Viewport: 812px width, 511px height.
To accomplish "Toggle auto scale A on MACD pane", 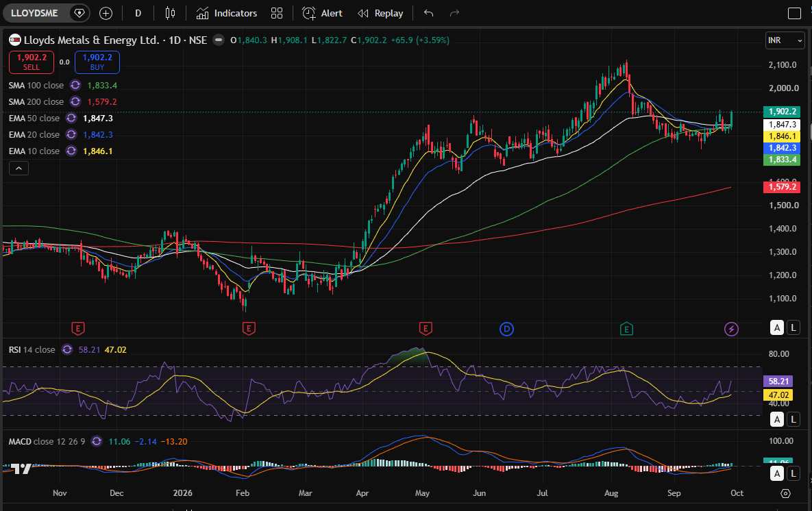I will (777, 473).
